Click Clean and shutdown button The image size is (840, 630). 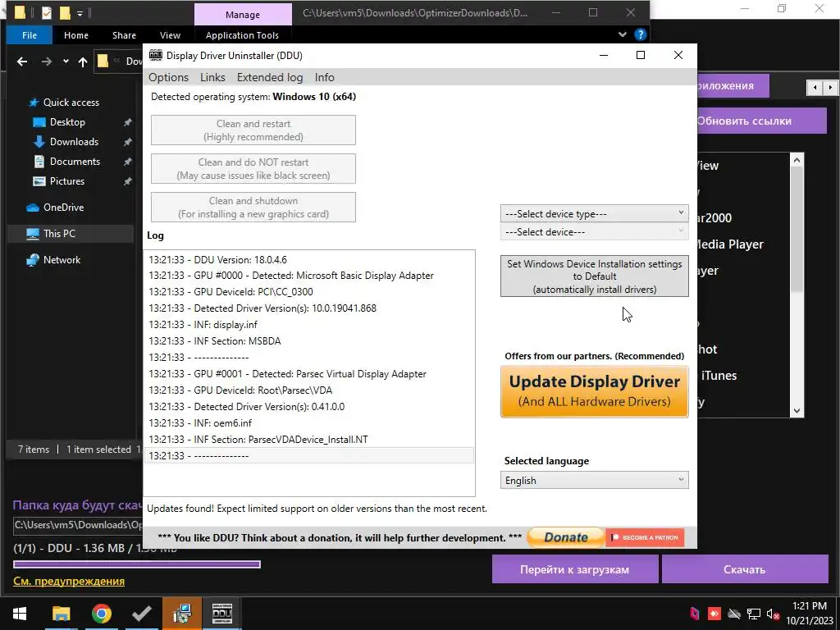(253, 208)
